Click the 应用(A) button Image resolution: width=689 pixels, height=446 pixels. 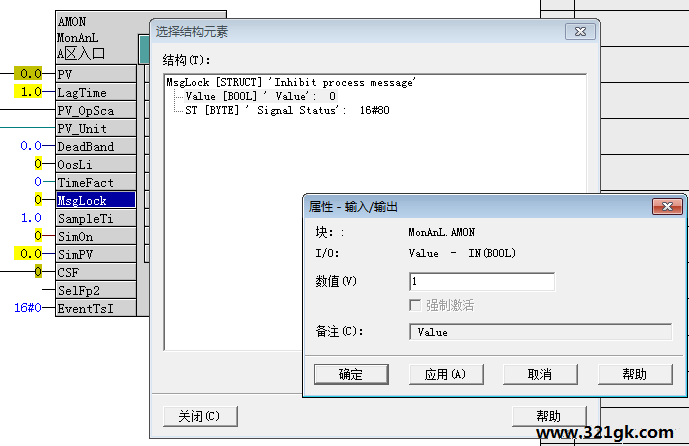click(x=446, y=374)
